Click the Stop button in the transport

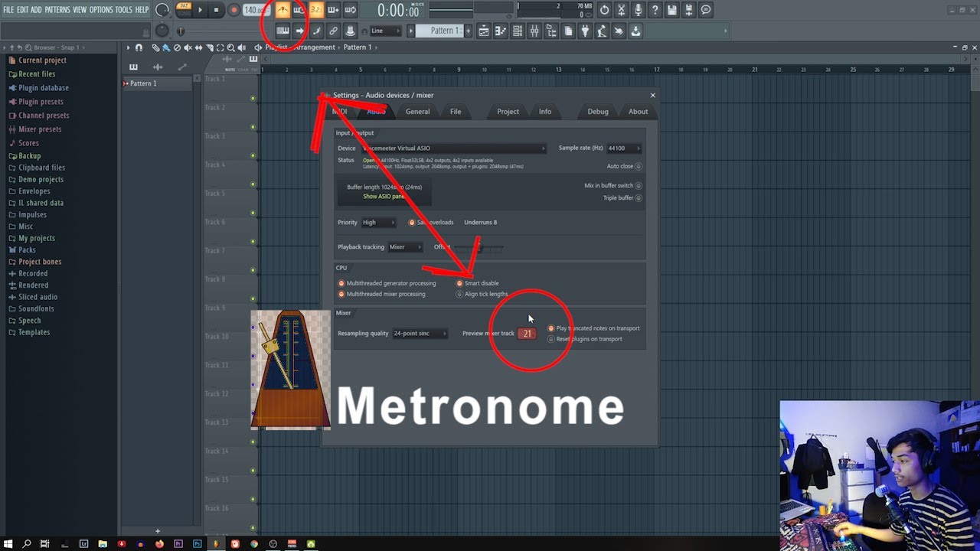coord(217,10)
